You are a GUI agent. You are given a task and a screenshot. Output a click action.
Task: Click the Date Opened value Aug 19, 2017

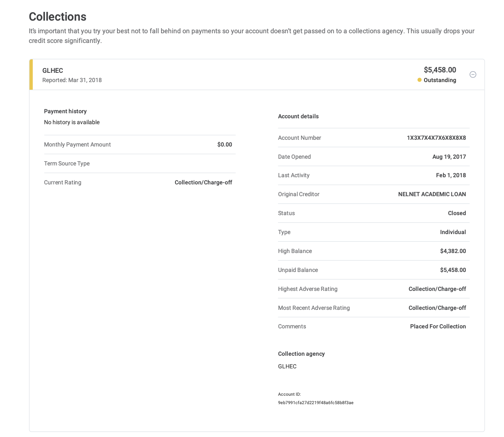click(x=449, y=157)
